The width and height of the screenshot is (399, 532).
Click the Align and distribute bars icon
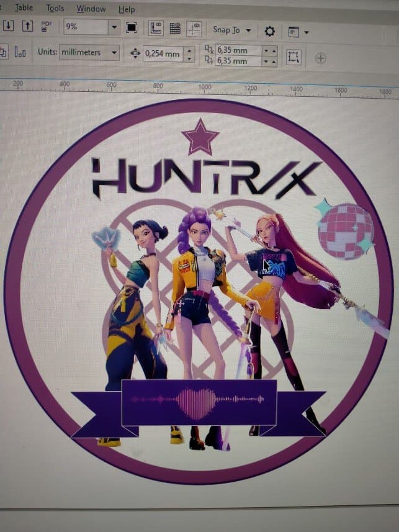[x=20, y=52]
